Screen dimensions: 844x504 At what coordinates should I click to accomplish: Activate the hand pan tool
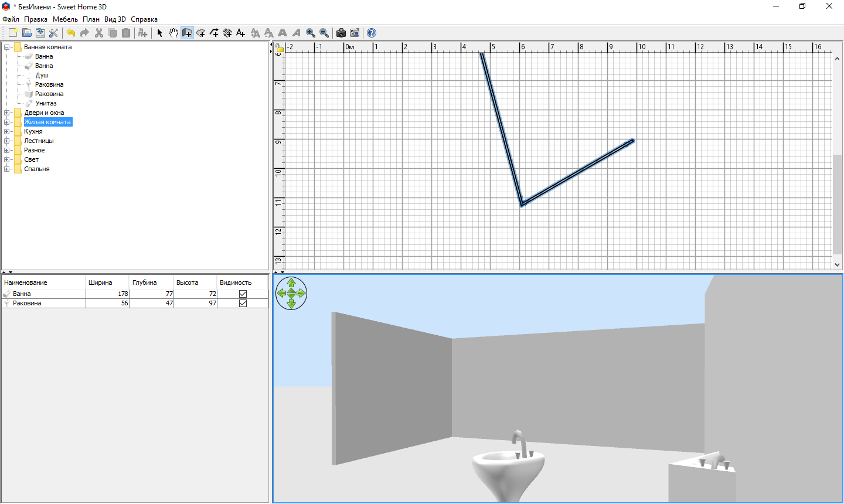coord(173,33)
